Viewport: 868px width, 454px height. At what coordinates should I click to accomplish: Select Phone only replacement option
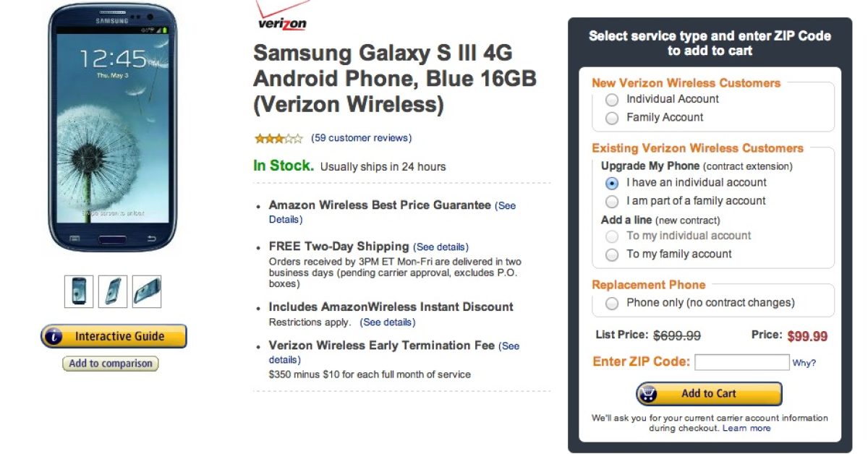point(612,304)
